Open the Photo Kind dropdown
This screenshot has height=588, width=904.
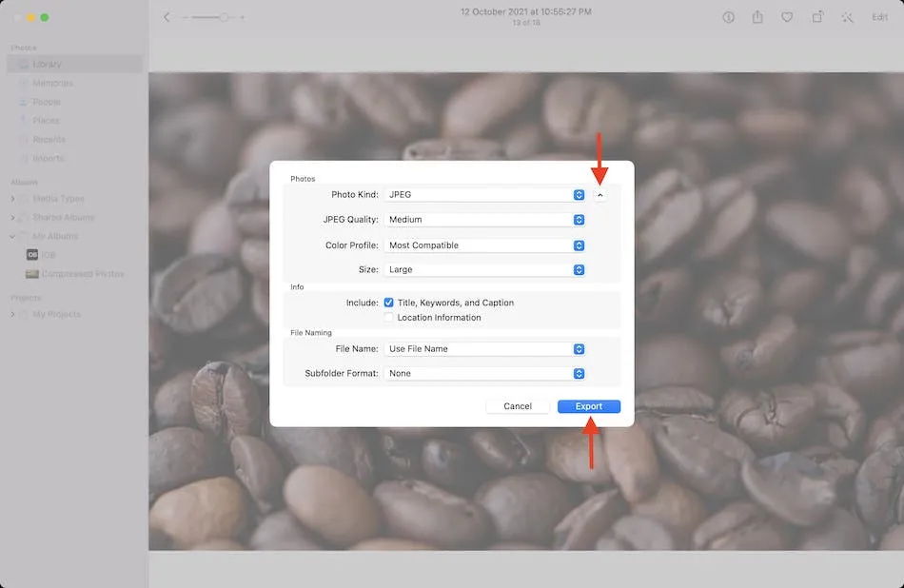click(484, 195)
